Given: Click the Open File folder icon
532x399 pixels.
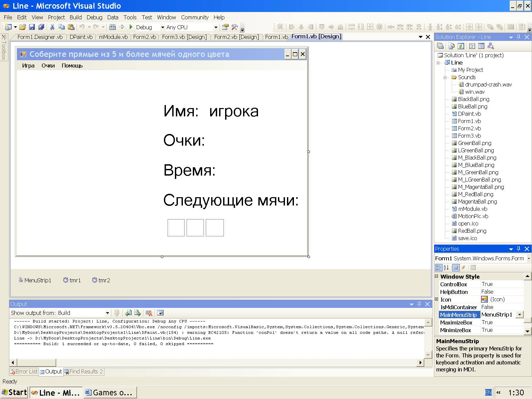Looking at the screenshot, I should click(22, 27).
